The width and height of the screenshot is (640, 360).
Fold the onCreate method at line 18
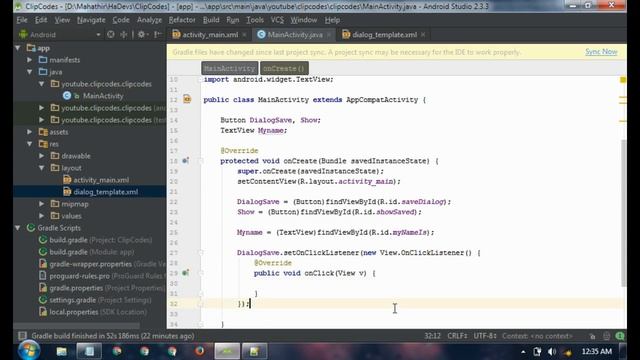click(x=200, y=161)
